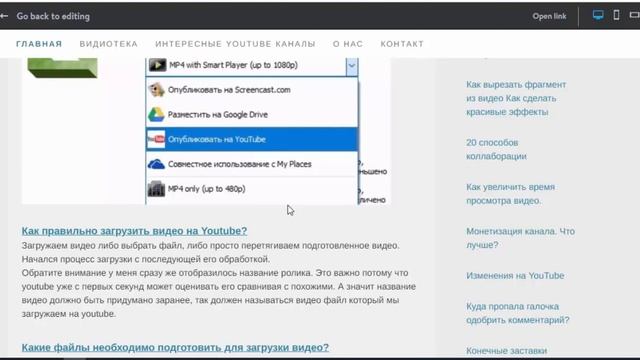Open the КОНТАКТ navigation tab
Image resolution: width=640 pixels, height=360 pixels.
[402, 44]
